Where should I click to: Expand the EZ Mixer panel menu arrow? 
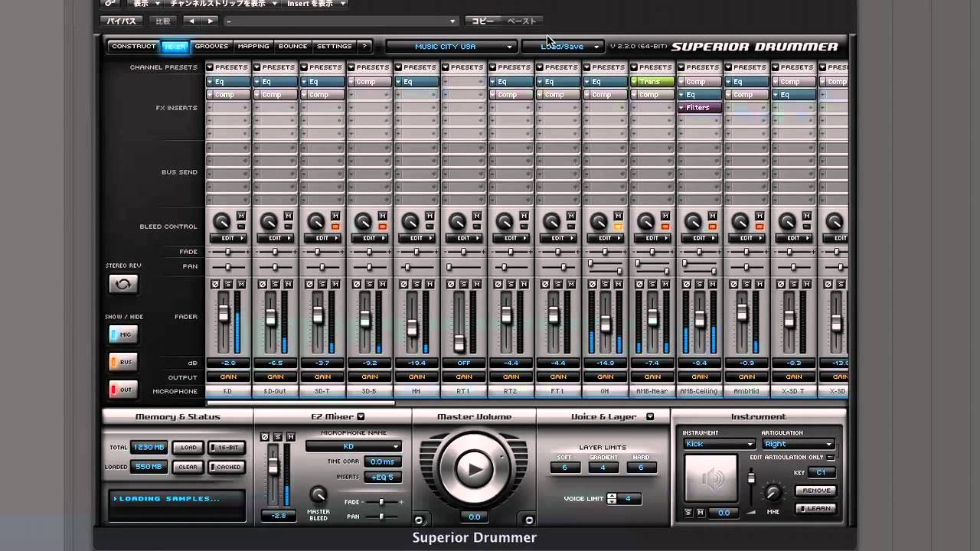click(361, 417)
